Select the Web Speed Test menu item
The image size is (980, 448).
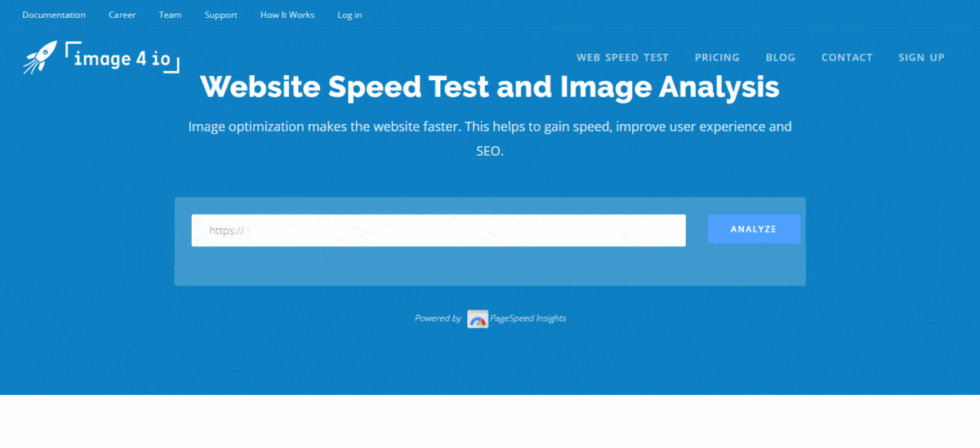point(622,58)
